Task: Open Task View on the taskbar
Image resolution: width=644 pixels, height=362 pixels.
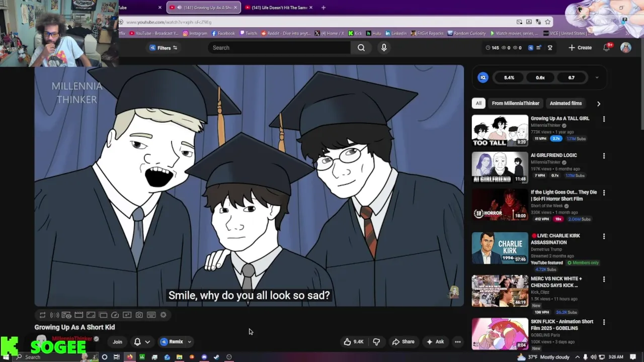Action: coord(117,357)
